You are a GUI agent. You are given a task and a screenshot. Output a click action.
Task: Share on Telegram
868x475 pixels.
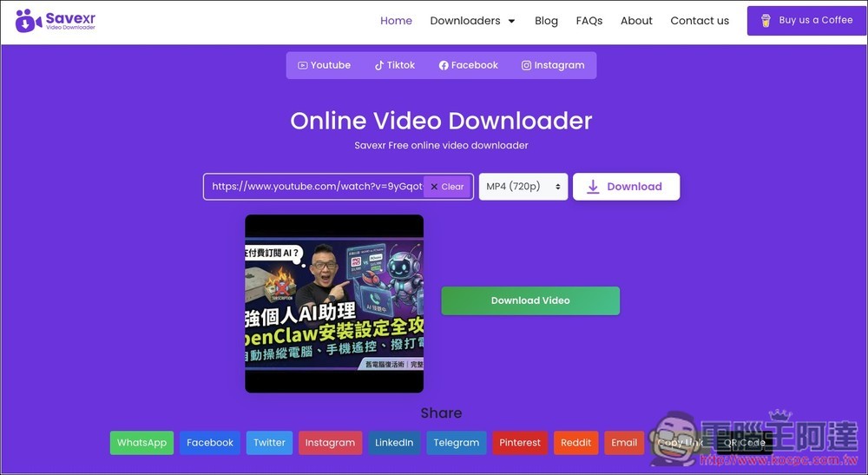click(457, 443)
